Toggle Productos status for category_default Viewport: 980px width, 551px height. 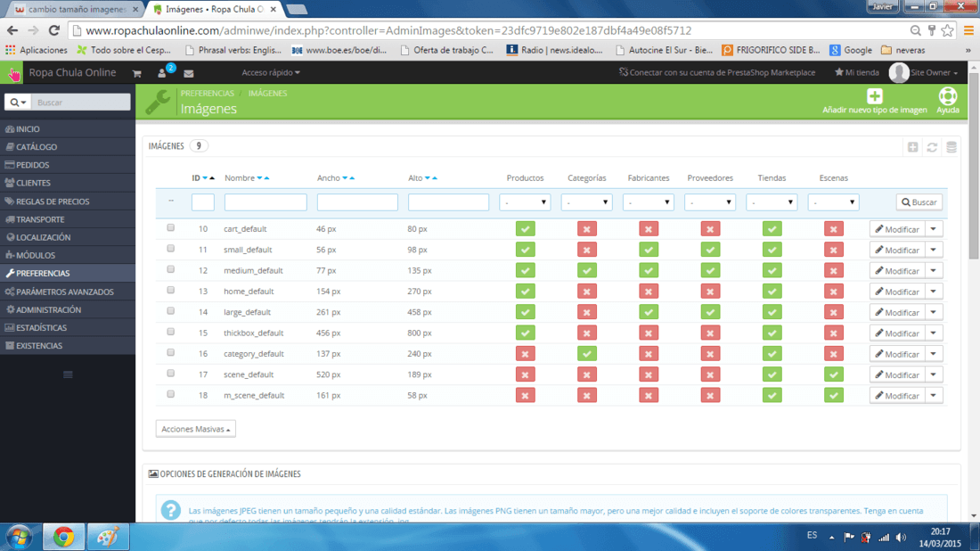click(x=525, y=354)
